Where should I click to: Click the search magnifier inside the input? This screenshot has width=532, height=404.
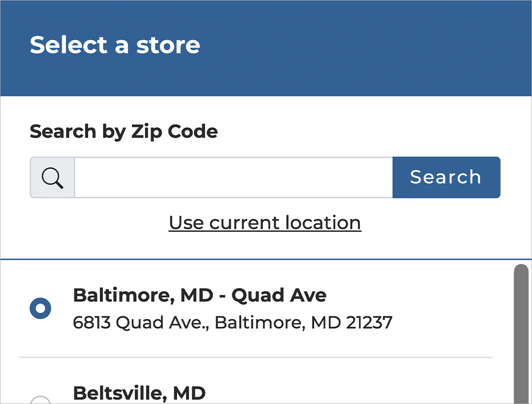click(x=52, y=177)
